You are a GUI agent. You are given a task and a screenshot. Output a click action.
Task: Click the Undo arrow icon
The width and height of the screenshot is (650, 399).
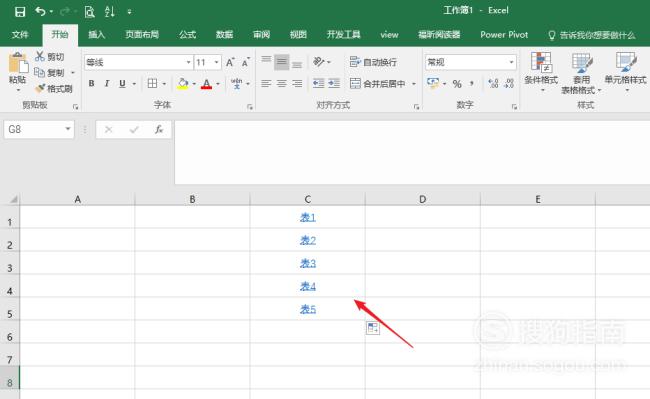(x=40, y=12)
